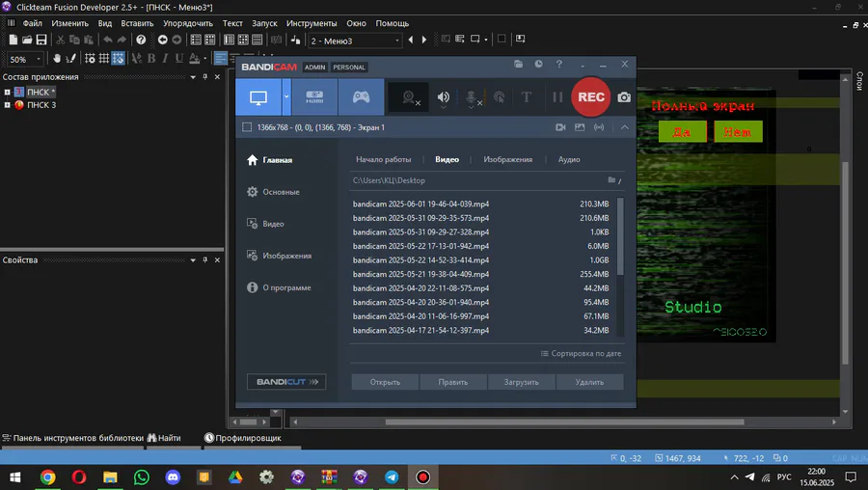Click the New file icon in Fusion toolbar
The height and width of the screenshot is (490, 868).
point(14,40)
